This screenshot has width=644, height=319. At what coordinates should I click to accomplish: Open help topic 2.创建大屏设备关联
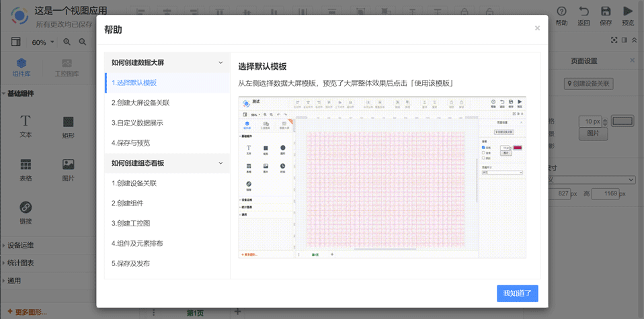coord(140,103)
